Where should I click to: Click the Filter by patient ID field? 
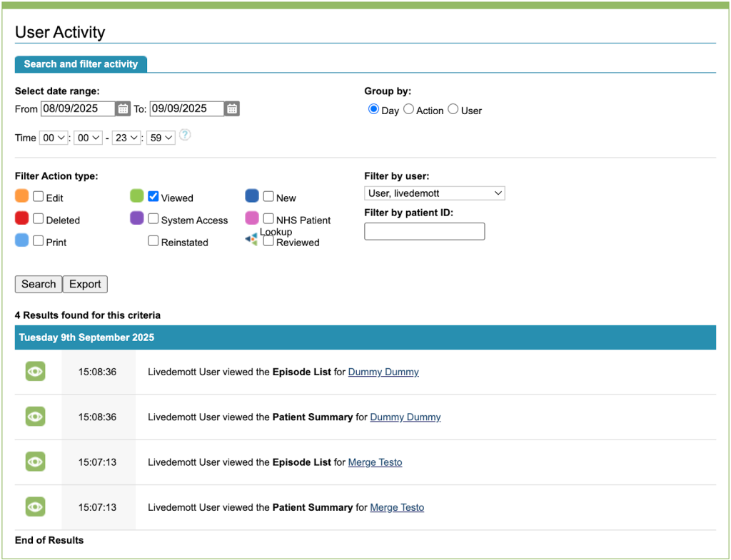424,231
